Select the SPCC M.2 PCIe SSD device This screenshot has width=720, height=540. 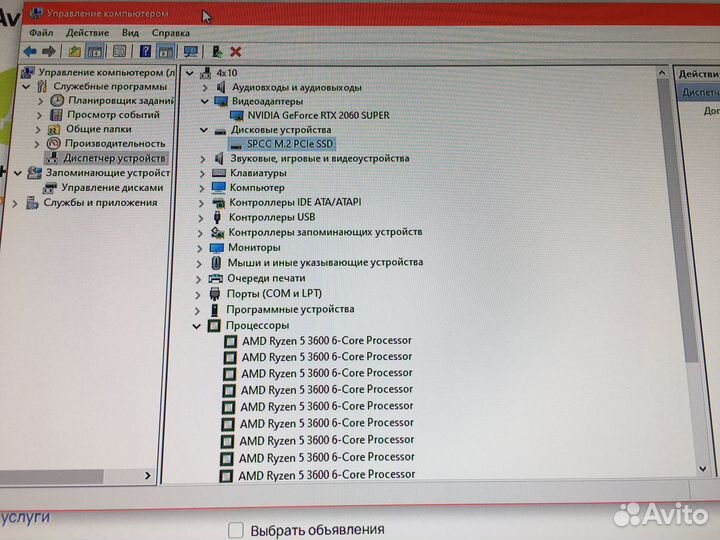[x=290, y=144]
